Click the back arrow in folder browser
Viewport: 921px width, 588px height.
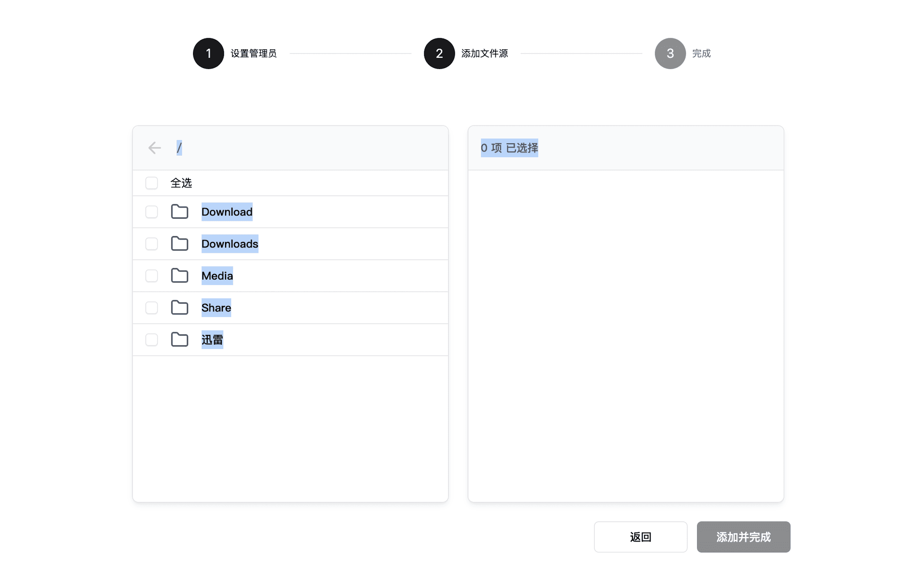154,148
